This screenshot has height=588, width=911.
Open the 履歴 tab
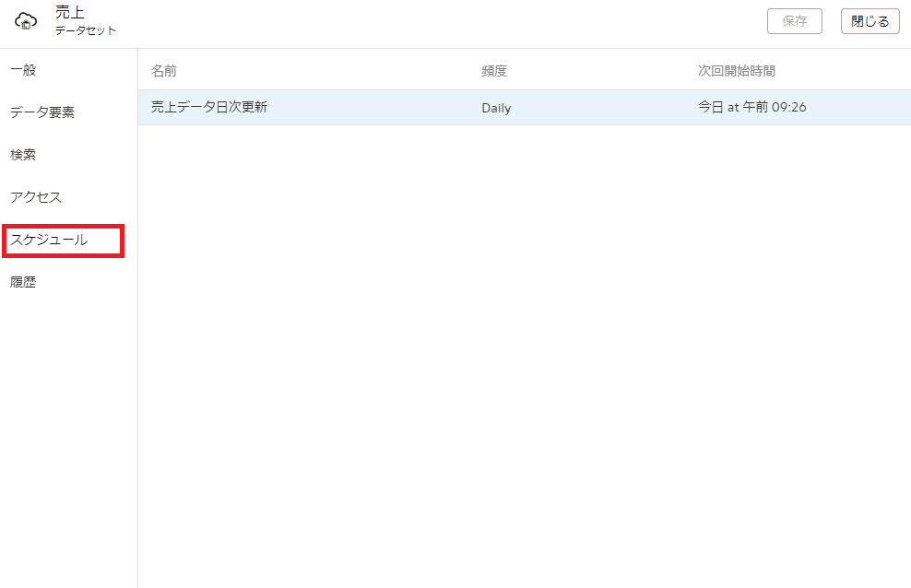point(23,282)
